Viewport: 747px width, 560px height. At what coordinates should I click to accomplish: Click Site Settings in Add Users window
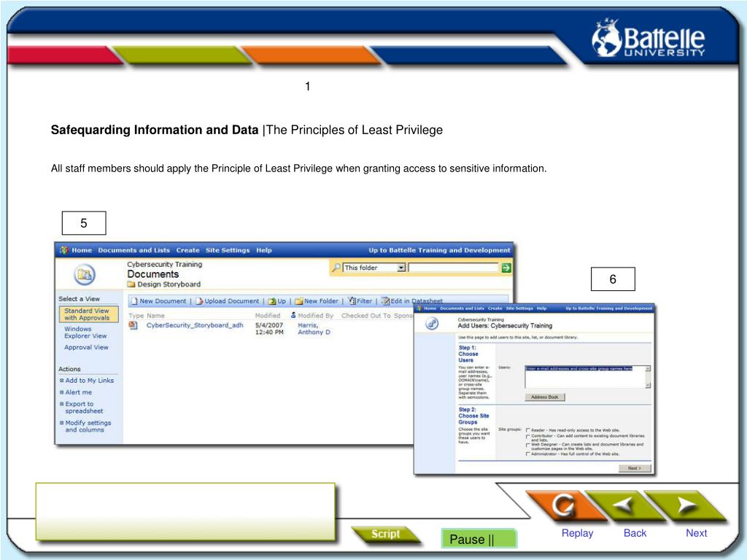[x=519, y=308]
